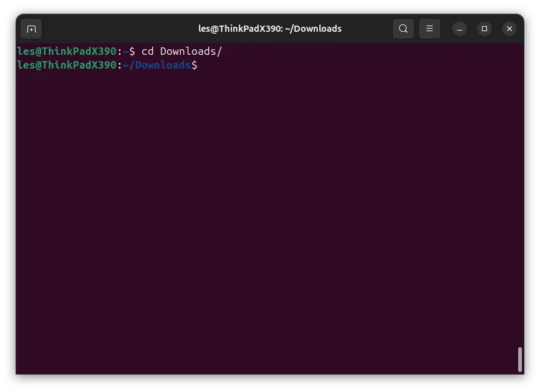
Task: Click the word cd in the first line
Action: click(x=147, y=51)
